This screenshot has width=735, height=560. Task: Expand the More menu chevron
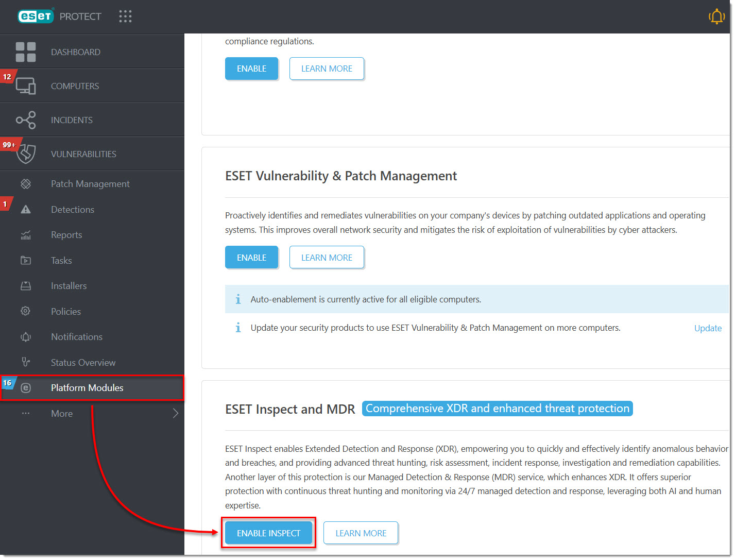click(x=176, y=413)
